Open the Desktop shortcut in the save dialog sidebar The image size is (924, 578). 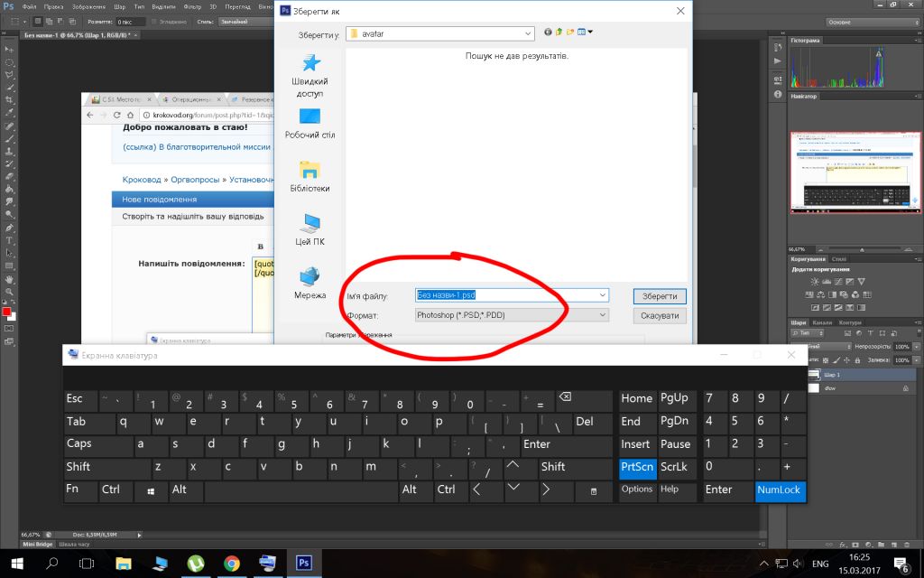click(x=310, y=123)
